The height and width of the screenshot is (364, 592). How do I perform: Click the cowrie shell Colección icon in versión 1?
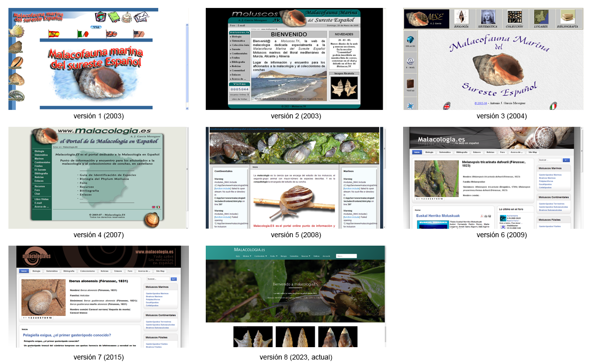click(16, 62)
